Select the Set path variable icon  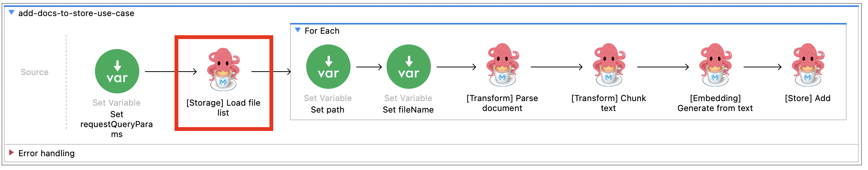click(x=328, y=67)
